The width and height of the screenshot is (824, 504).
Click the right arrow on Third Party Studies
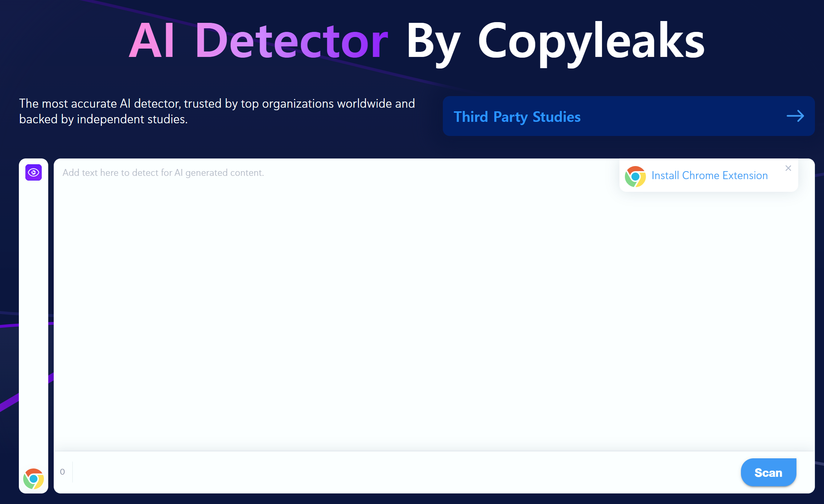pos(795,116)
